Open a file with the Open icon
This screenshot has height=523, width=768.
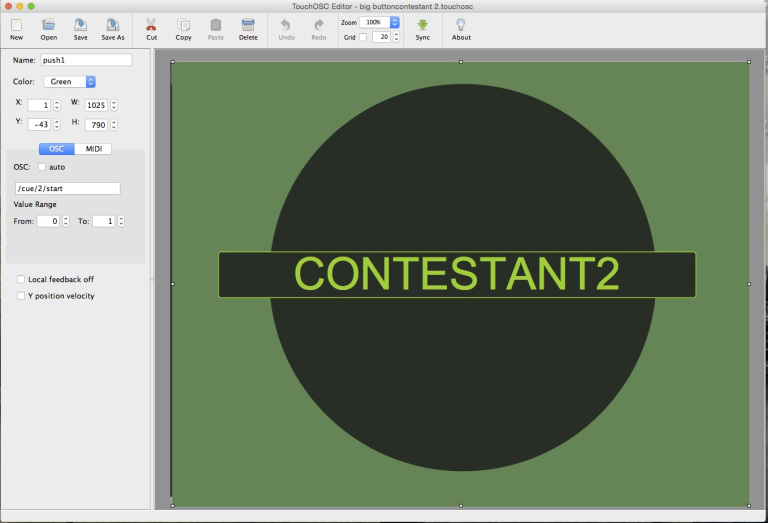pyautogui.click(x=48, y=25)
